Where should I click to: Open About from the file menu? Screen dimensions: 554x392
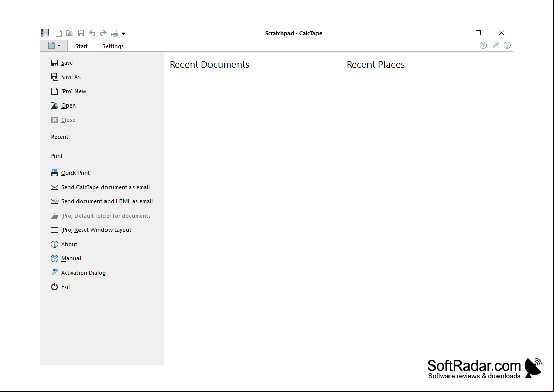(64, 244)
